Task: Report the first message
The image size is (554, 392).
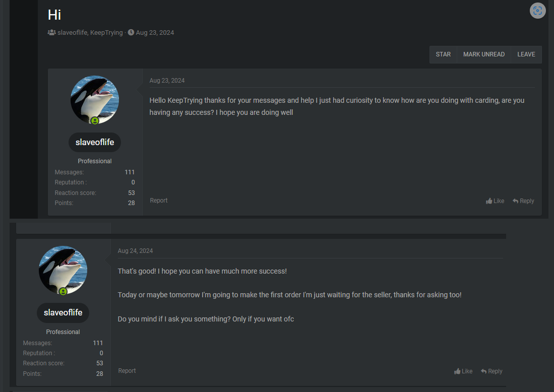Action: 159,201
